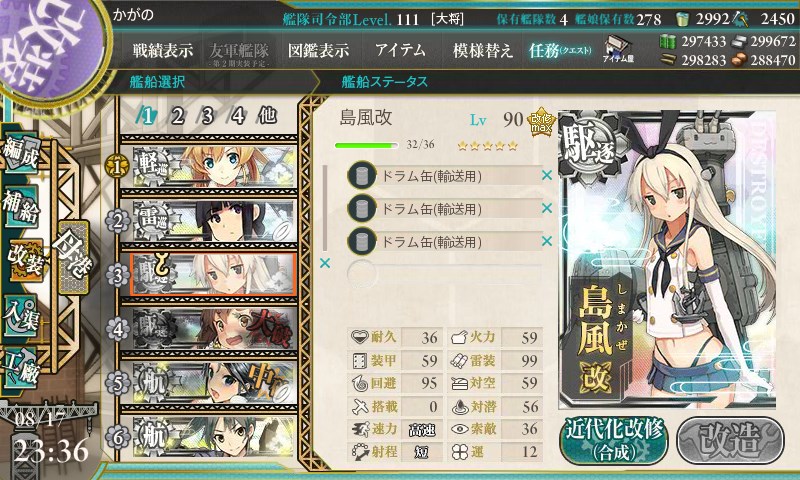This screenshot has height=480, width=800.
Task: Open the アイテム屋 item shop icon
Action: [x=617, y=49]
